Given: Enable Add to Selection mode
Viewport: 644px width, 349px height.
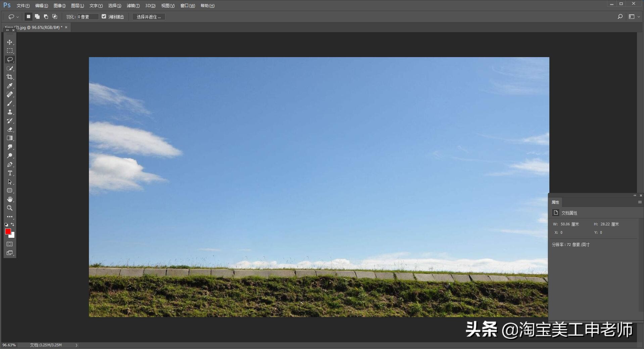Looking at the screenshot, I should pos(37,16).
